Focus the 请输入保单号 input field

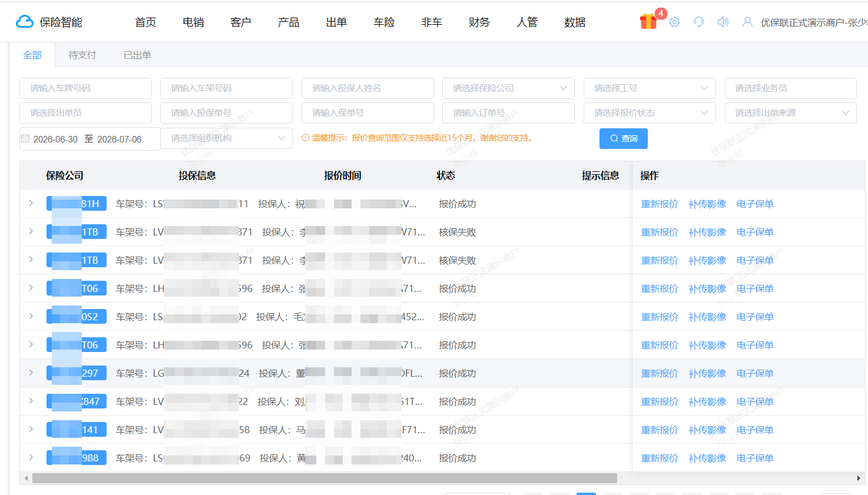point(367,113)
